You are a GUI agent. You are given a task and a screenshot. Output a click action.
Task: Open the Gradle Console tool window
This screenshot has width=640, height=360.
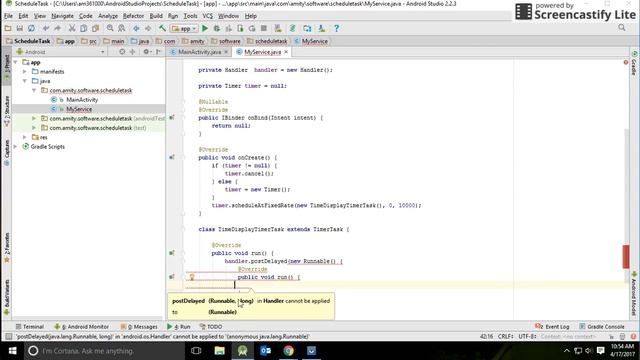click(602, 327)
